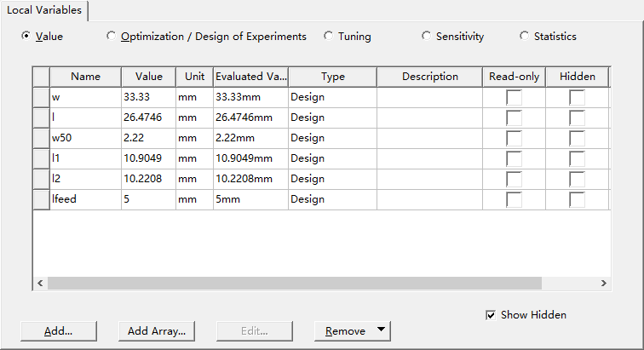This screenshot has width=644, height=350.
Task: Click the Add Array... button
Action: tap(156, 330)
